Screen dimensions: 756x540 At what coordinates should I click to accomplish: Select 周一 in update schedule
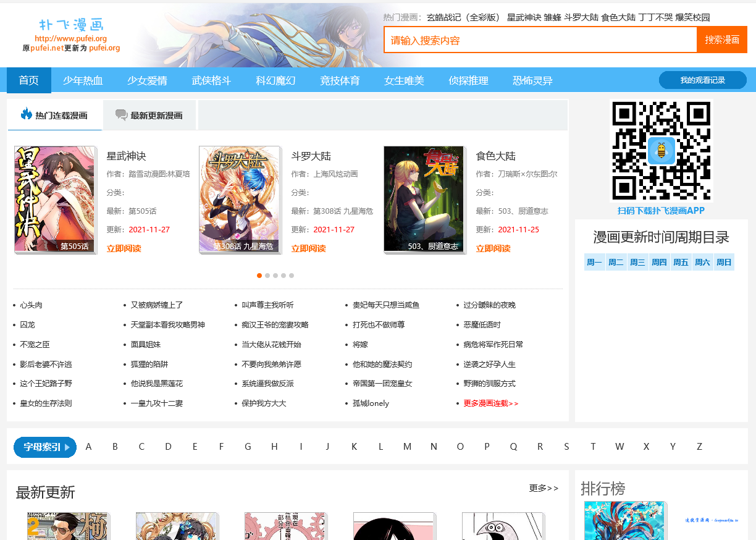point(595,262)
